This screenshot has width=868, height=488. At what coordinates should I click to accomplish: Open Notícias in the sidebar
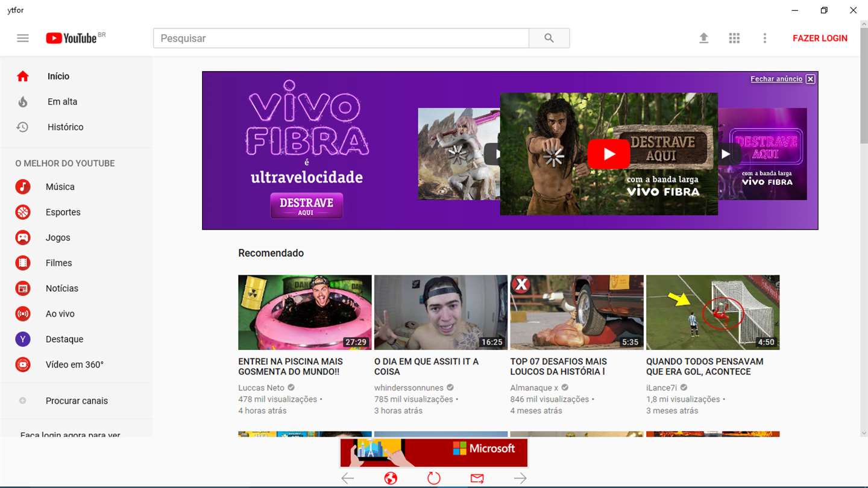point(62,288)
